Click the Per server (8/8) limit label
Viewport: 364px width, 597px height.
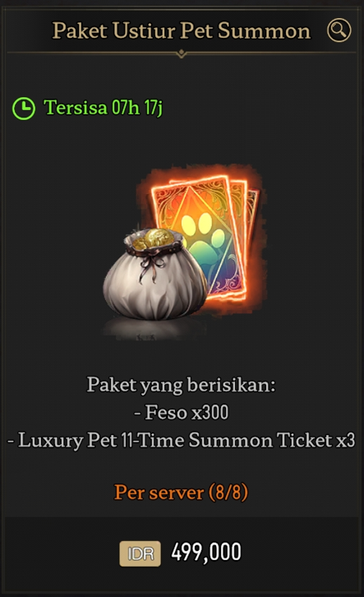click(x=181, y=493)
